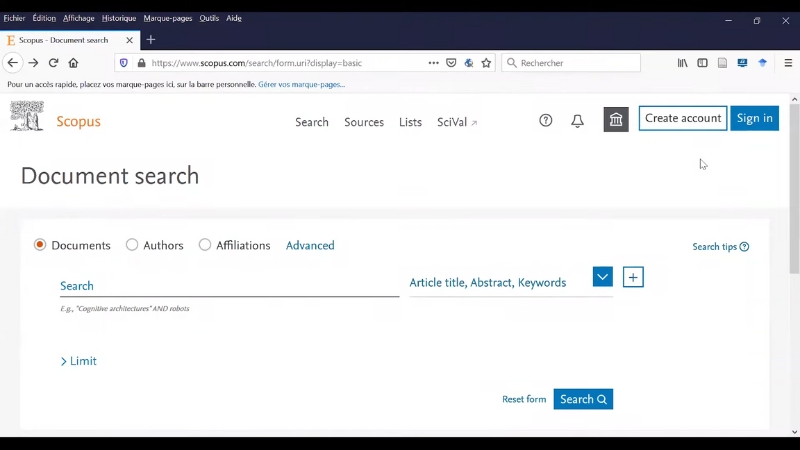Open the search field type dropdown arrow
This screenshot has height=450, width=800.
pyautogui.click(x=603, y=277)
